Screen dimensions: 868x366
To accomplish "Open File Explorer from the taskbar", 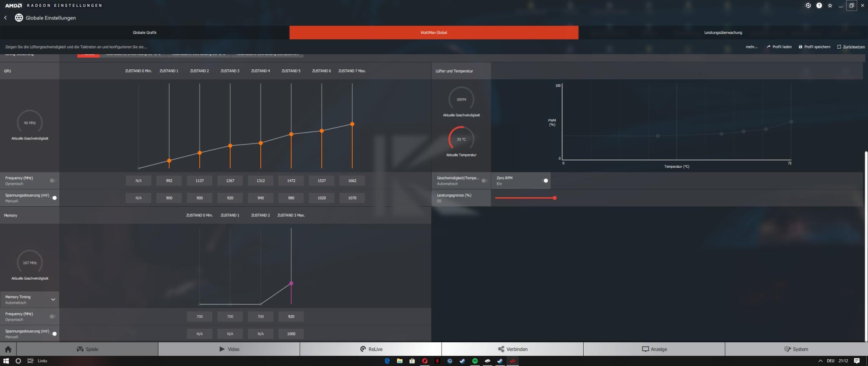I will point(399,361).
